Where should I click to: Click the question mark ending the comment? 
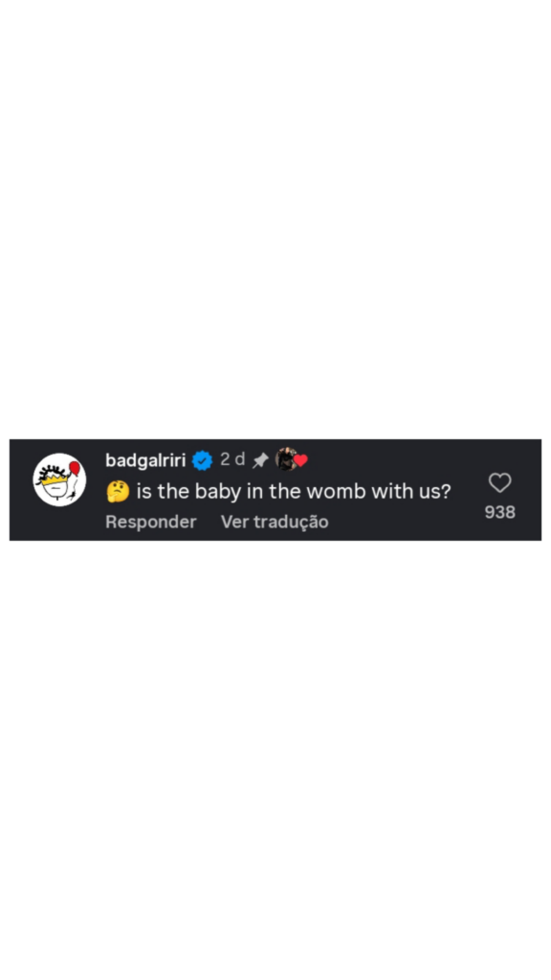(446, 492)
